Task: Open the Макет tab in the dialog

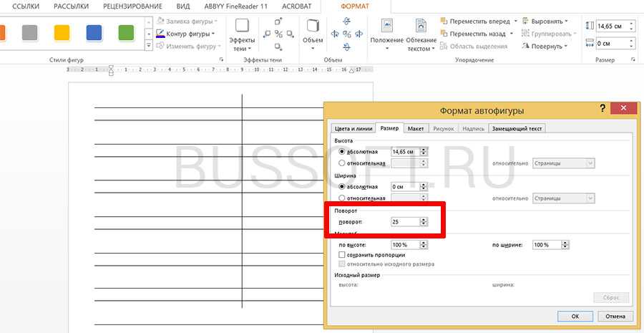Action: pos(416,129)
